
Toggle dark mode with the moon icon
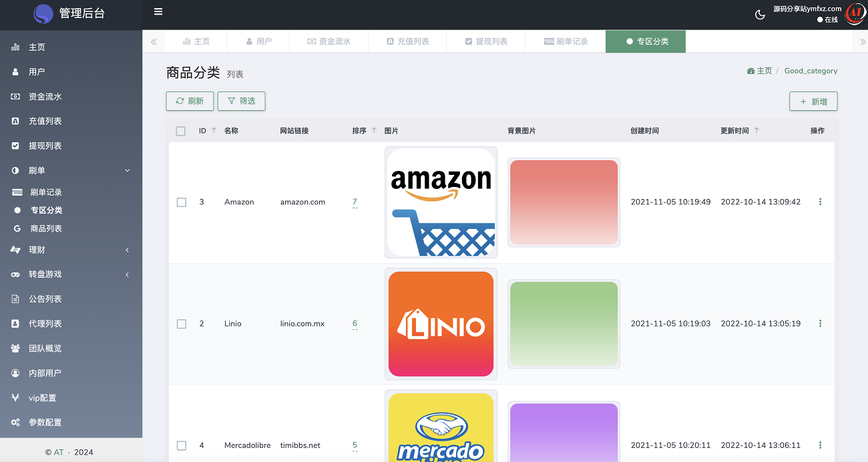coord(760,15)
